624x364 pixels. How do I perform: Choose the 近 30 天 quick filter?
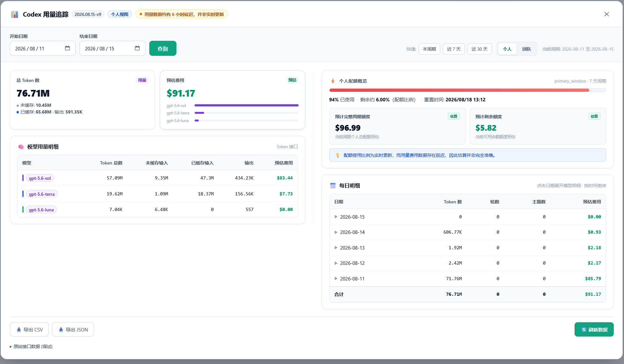(479, 49)
